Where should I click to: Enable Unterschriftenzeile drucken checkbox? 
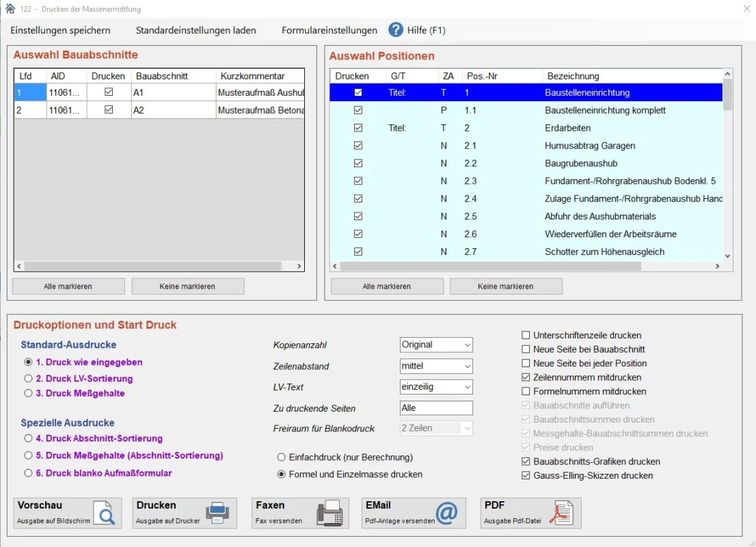[526, 335]
